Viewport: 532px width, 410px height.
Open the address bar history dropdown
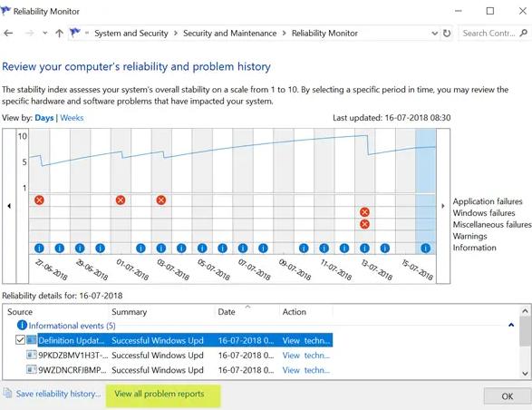click(435, 34)
